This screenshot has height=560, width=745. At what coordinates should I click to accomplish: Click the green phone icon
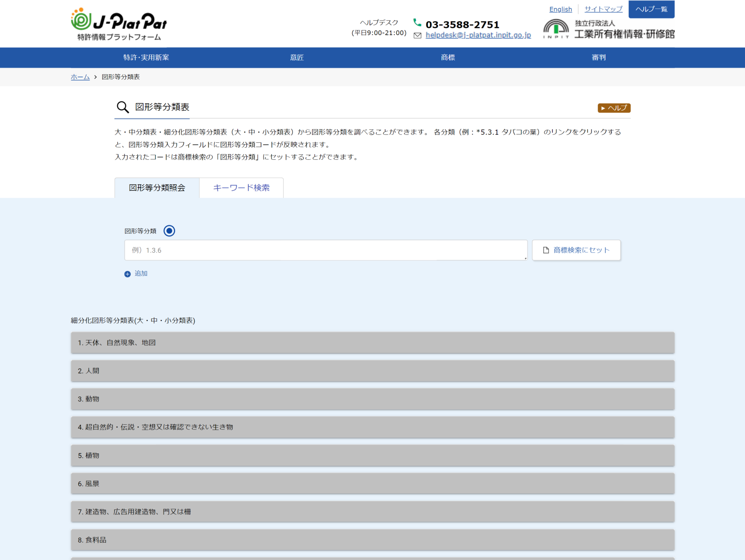(417, 23)
